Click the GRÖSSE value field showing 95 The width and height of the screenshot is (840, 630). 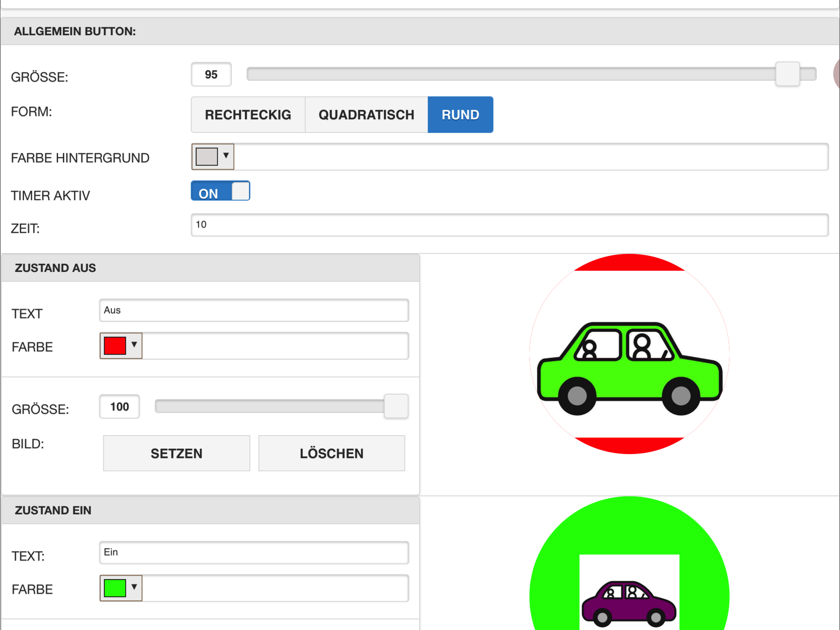pyautogui.click(x=211, y=74)
